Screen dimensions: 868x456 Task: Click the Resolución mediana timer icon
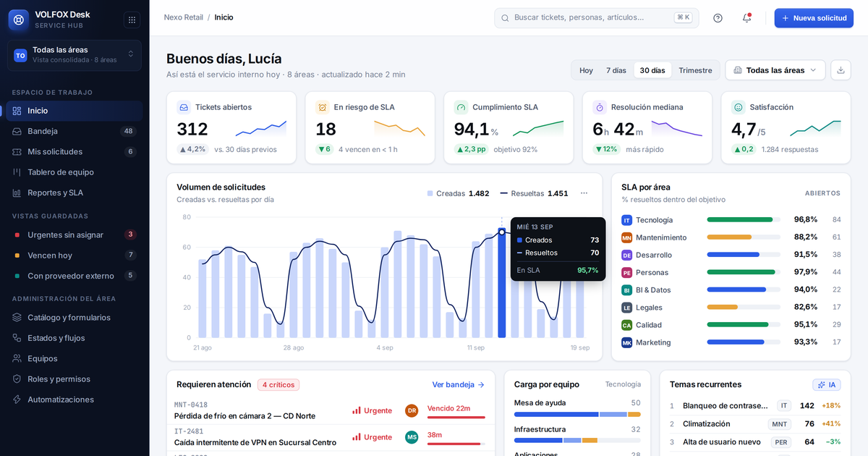(x=600, y=107)
